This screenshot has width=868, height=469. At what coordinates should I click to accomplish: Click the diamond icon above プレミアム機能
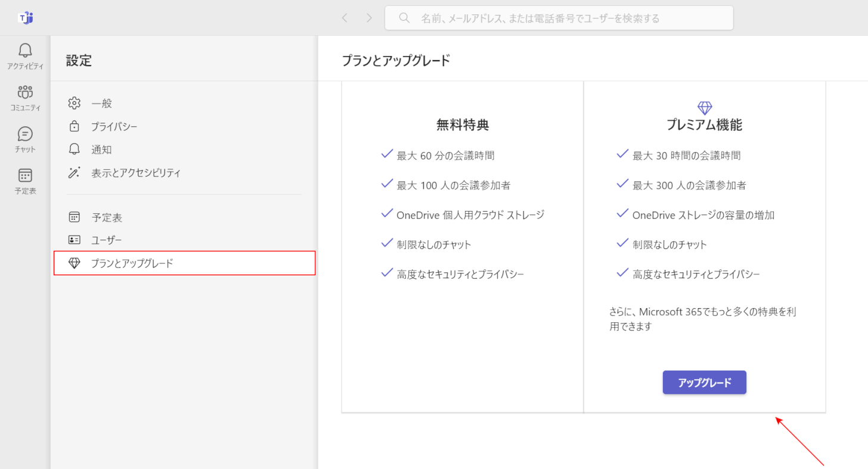click(x=704, y=108)
